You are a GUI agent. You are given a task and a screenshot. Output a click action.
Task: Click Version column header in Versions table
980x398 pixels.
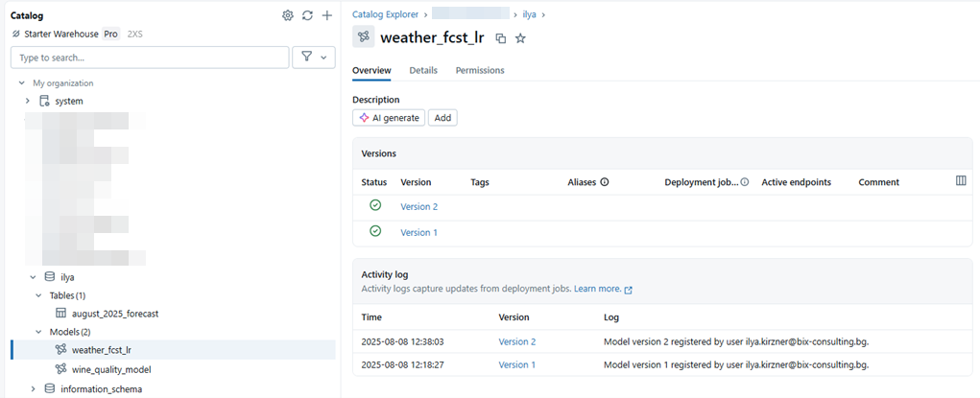[x=416, y=182]
